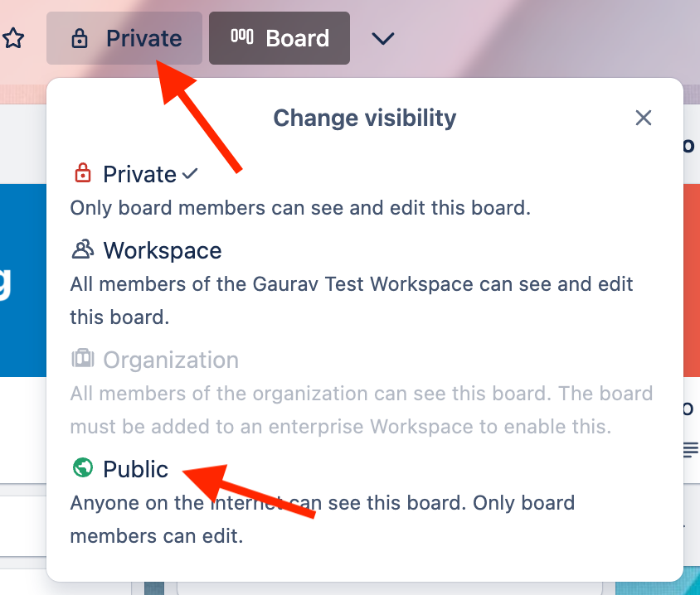The width and height of the screenshot is (700, 595).
Task: Expand the views chevron next to Board
Action: pyautogui.click(x=383, y=38)
